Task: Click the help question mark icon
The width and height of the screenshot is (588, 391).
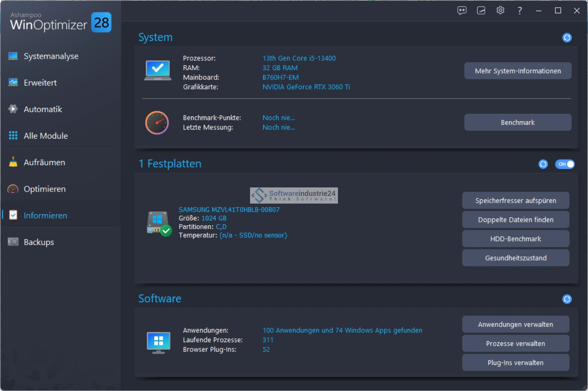Action: coord(520,11)
